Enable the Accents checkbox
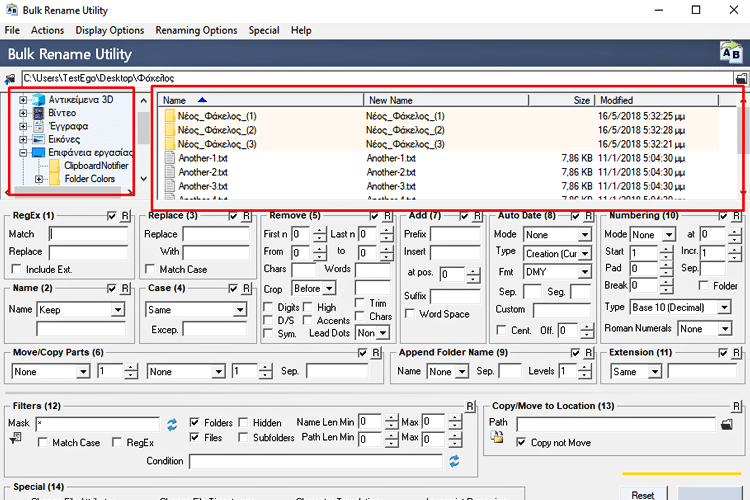 coord(308,320)
